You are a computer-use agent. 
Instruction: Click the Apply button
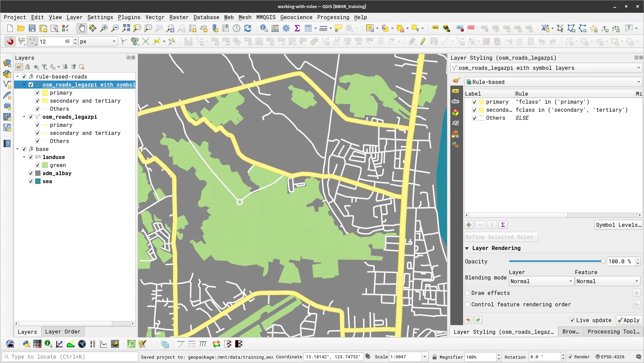click(629, 320)
